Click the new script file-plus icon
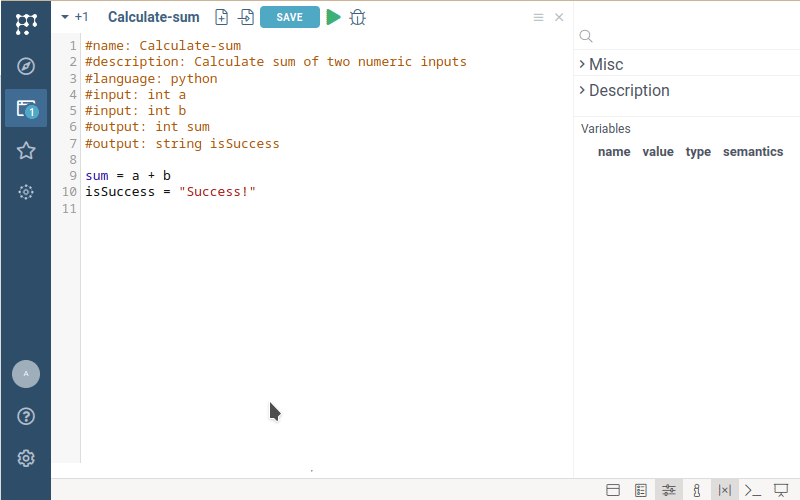This screenshot has width=800, height=500. [x=222, y=17]
